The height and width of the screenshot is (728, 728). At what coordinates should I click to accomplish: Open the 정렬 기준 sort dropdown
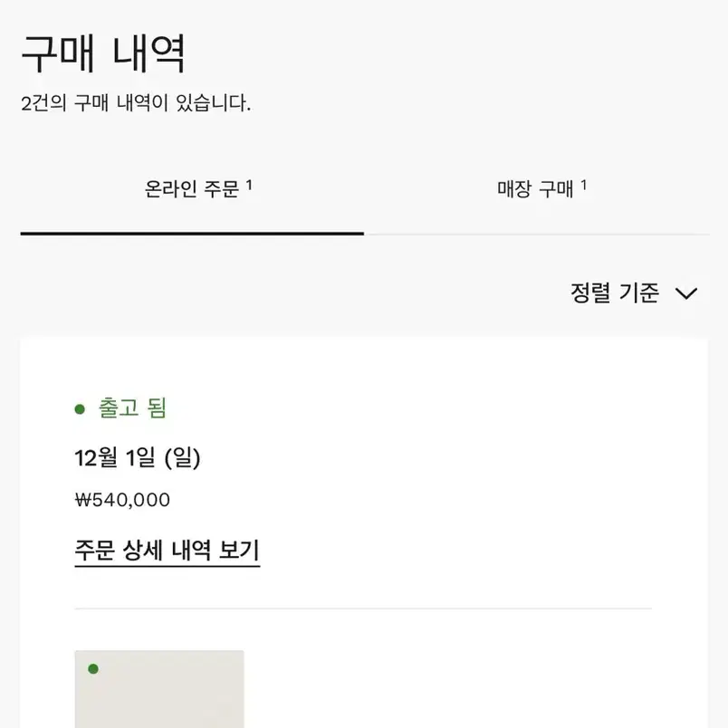point(634,293)
